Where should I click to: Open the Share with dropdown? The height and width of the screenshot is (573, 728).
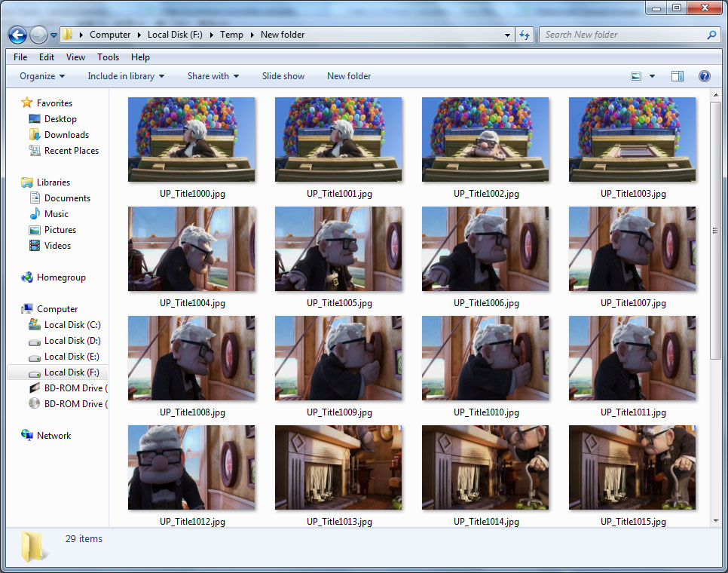point(213,76)
